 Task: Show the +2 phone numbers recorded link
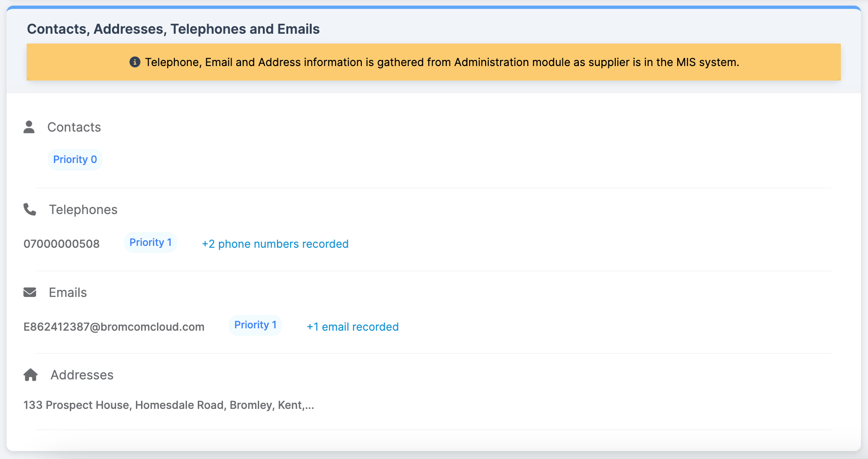(x=275, y=244)
